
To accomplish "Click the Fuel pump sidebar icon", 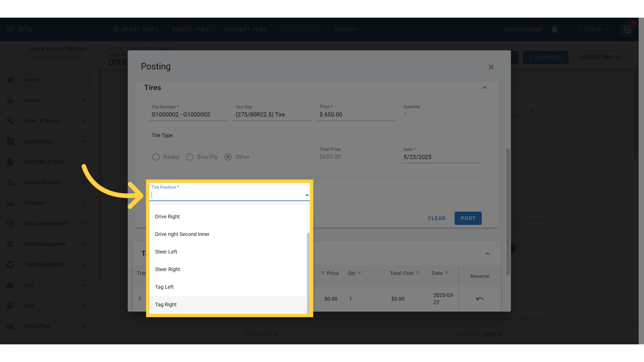I will 10,305.
